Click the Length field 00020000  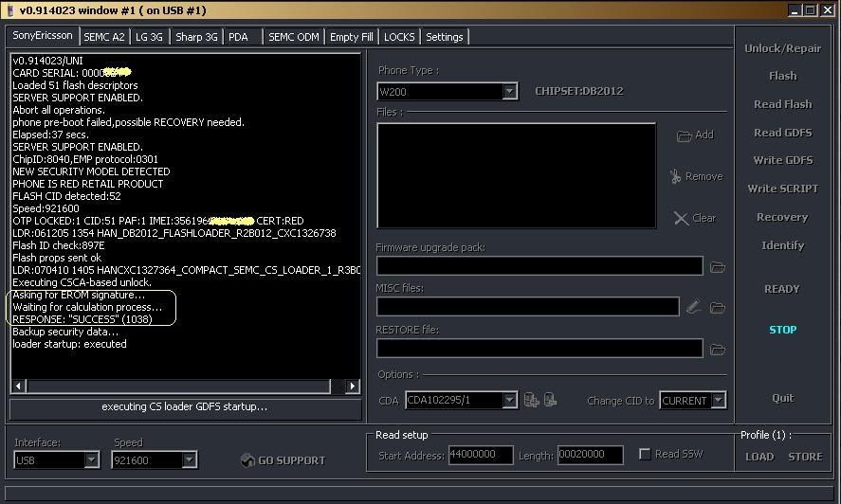[x=590, y=455]
